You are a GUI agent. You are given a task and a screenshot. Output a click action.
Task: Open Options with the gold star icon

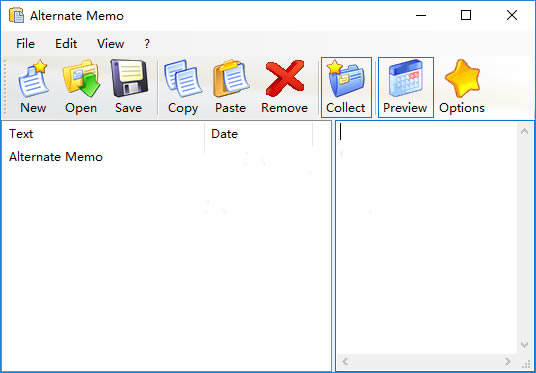(462, 88)
